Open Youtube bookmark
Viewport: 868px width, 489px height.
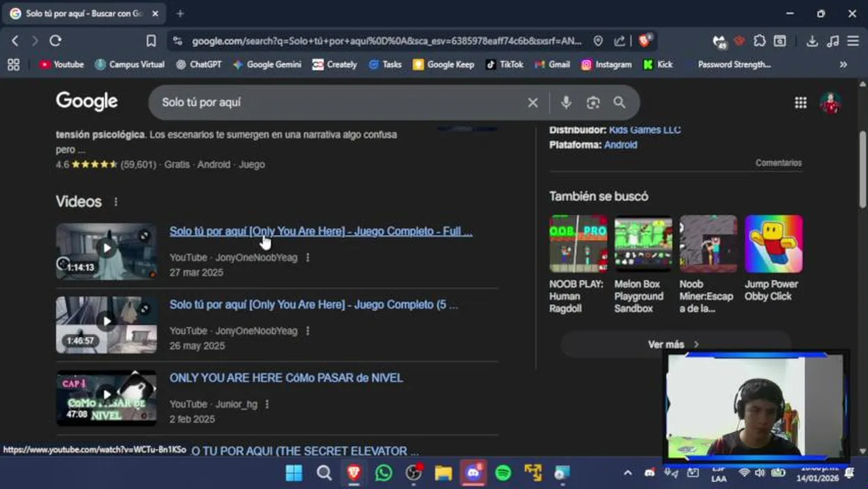(x=61, y=65)
